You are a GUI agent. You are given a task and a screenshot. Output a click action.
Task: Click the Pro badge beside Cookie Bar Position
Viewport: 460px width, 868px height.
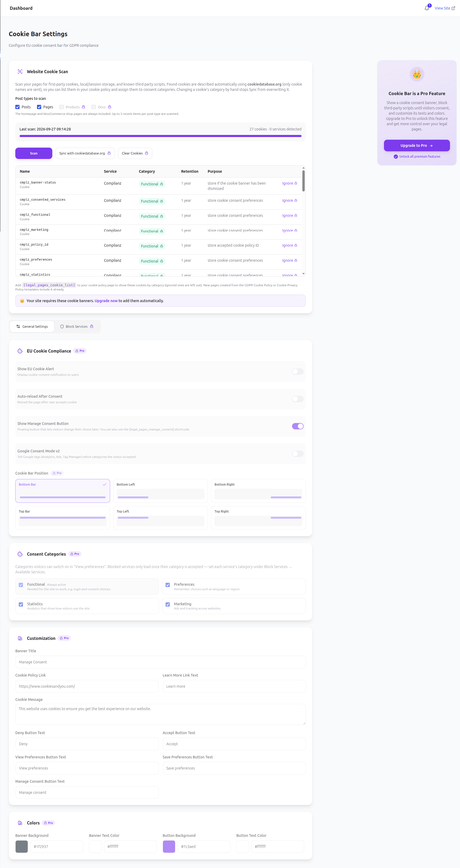coord(57,473)
